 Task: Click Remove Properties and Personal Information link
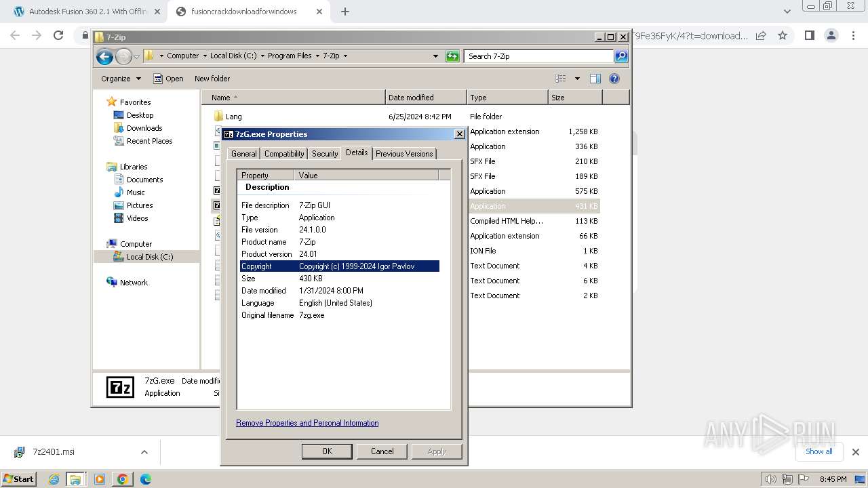(x=307, y=423)
